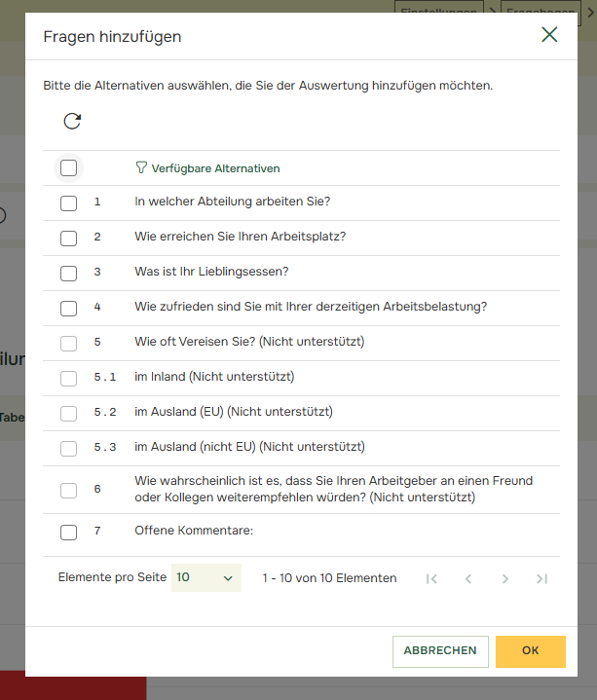
Task: Click the 'Wie oft Vereisen Sie?' checkbox
Action: [69, 343]
